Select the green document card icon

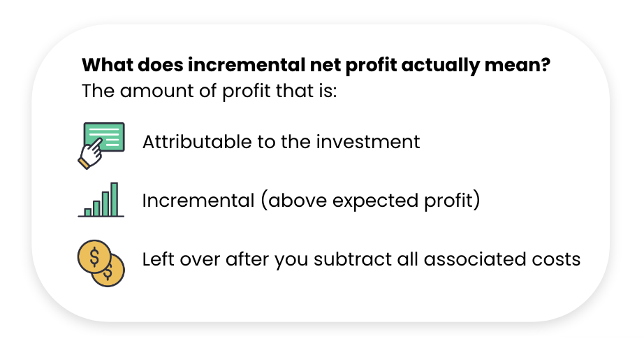tap(104, 137)
